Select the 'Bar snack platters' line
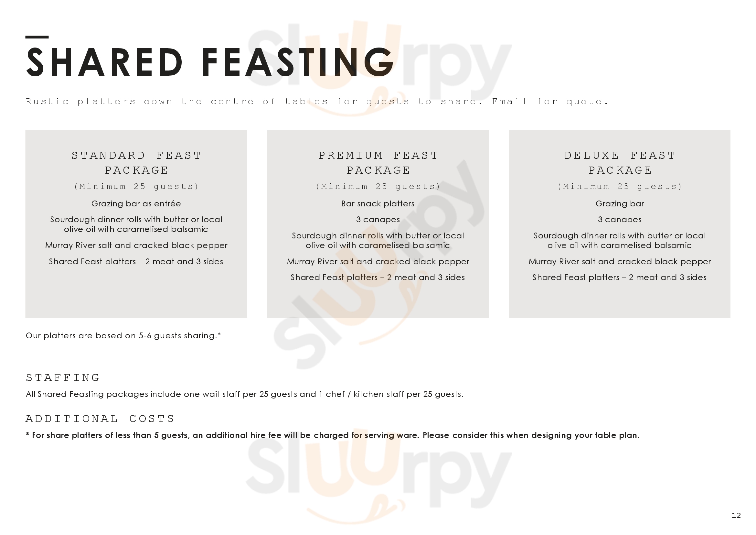 pos(378,203)
